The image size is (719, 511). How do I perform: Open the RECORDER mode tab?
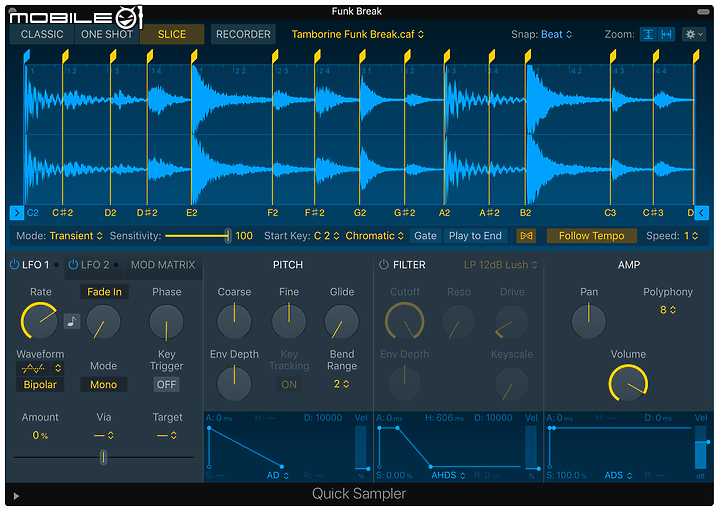pos(243,34)
